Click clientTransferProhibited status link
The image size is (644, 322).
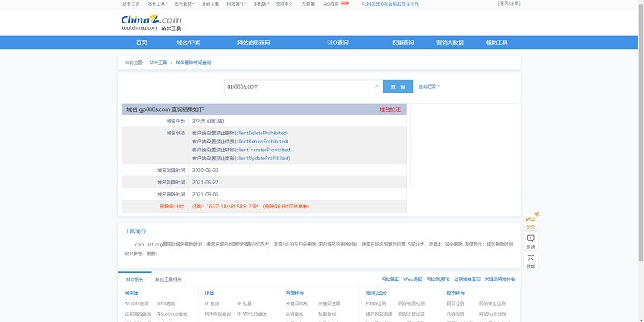(x=263, y=150)
